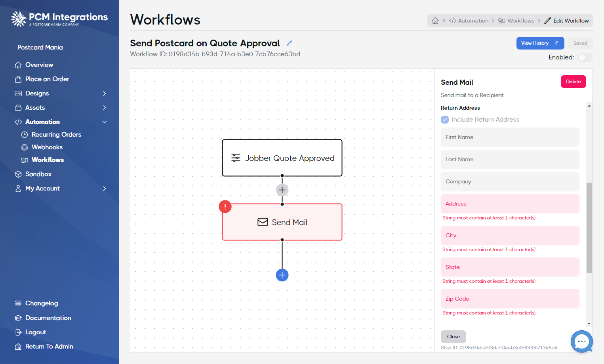Open the chat support bubble
This screenshot has width=604, height=364.
(x=581, y=341)
